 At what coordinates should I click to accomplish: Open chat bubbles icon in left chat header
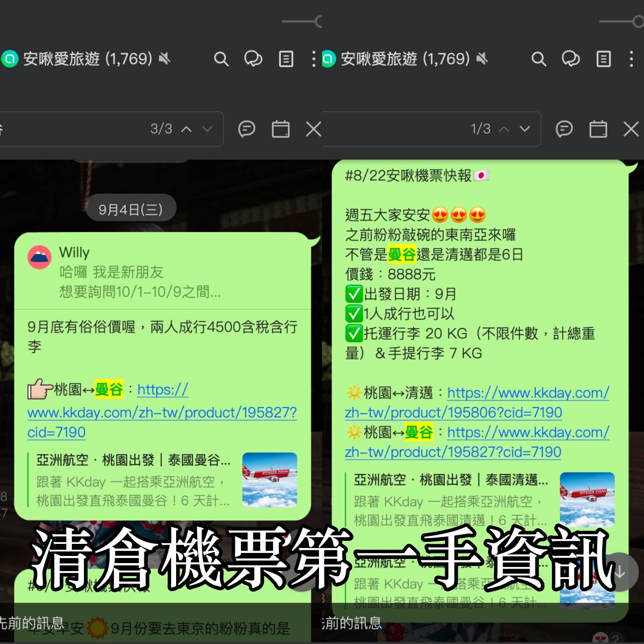click(x=253, y=59)
